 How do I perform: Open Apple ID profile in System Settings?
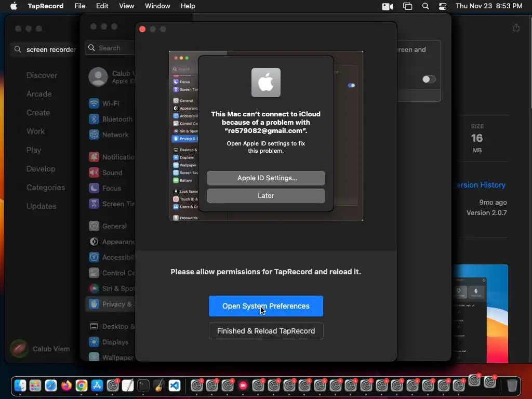(x=111, y=77)
